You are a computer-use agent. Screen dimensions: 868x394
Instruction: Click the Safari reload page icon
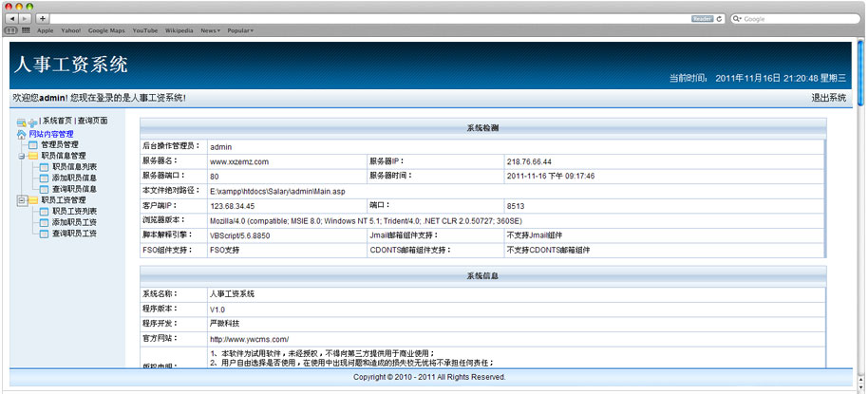click(x=720, y=18)
